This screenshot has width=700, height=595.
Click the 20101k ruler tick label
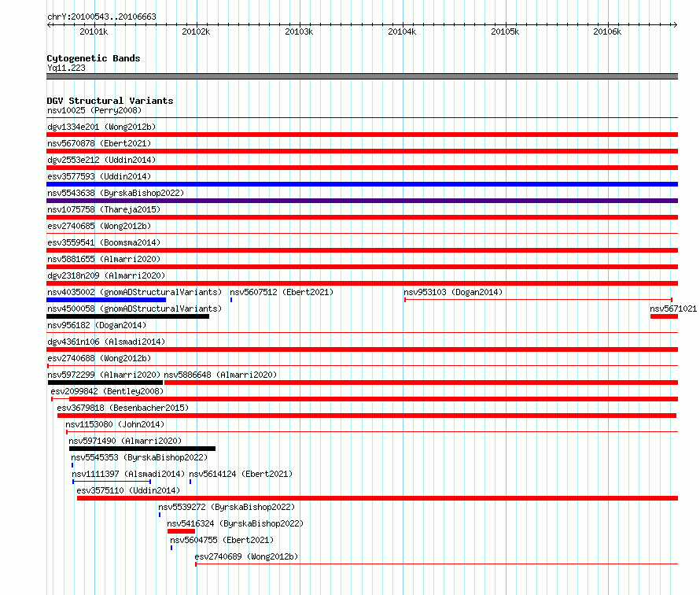click(94, 31)
